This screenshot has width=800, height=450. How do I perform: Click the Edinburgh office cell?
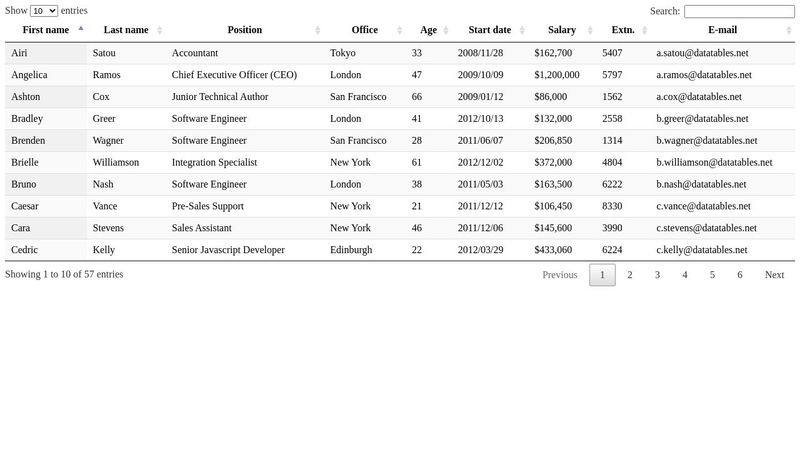pyautogui.click(x=365, y=251)
